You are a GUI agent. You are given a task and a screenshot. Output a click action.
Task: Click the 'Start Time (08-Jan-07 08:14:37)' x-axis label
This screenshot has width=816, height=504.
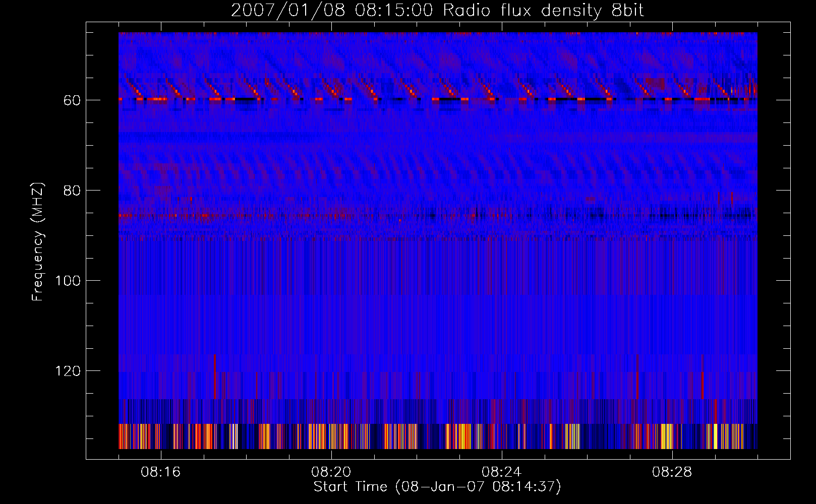pos(437,487)
